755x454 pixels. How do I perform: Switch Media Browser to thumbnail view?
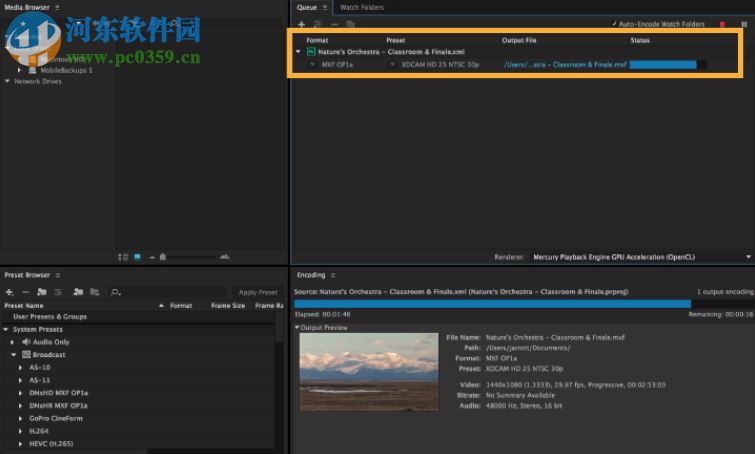(137, 257)
